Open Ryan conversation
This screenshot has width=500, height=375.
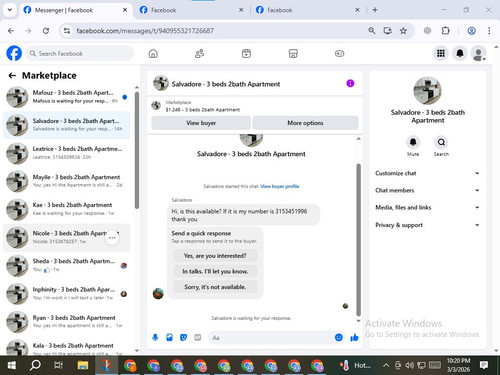point(67,322)
